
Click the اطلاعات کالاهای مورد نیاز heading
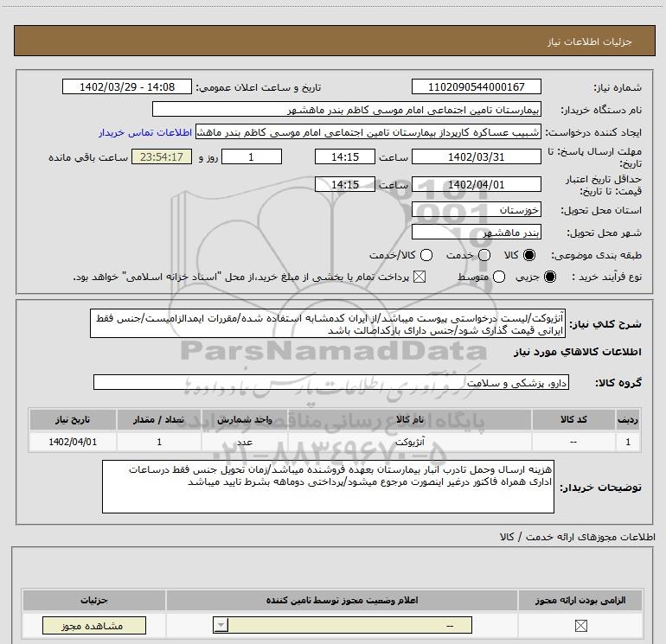577,352
